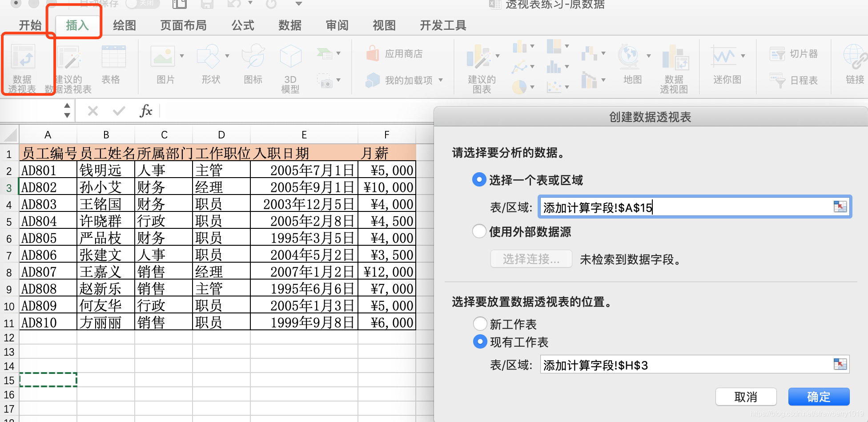
Task: Select 'New worksheet' (新工作表) radio
Action: 480,324
